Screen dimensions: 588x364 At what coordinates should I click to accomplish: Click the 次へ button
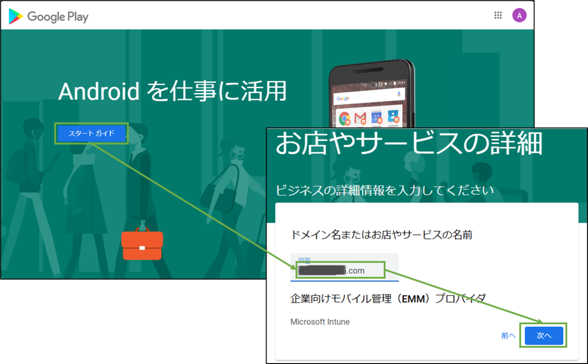click(544, 336)
